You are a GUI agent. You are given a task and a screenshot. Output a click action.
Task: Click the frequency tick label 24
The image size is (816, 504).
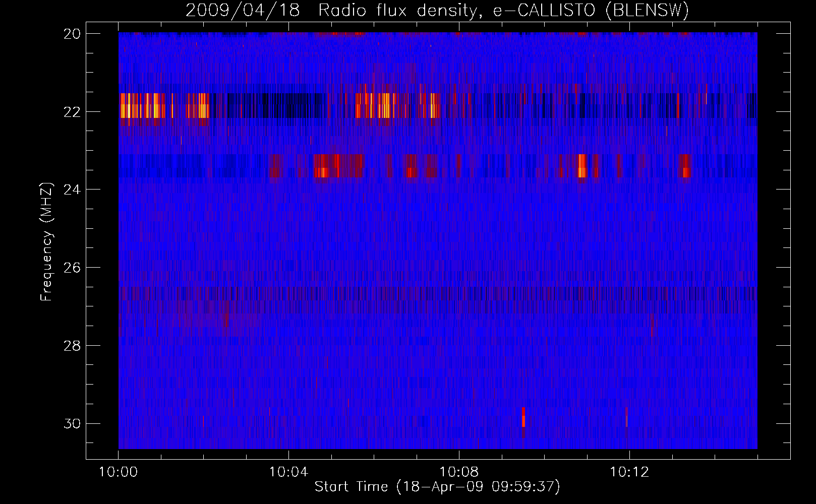point(72,190)
